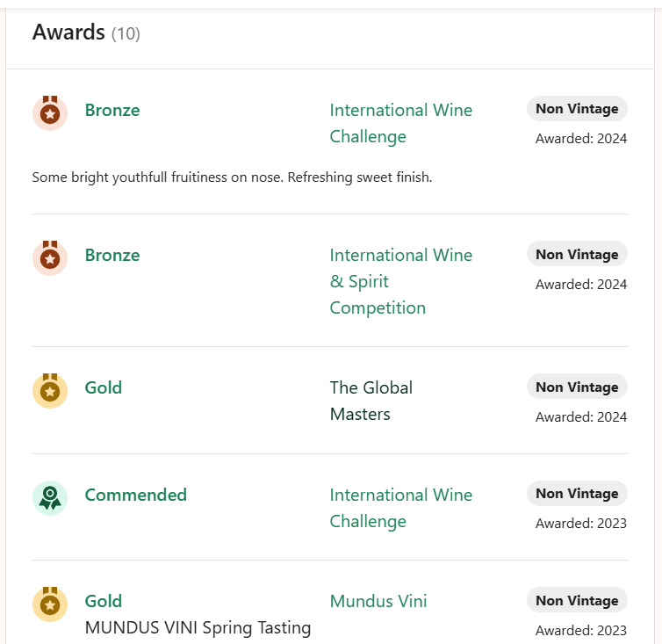Click the Bronze title for Spirit Competition
The width and height of the screenshot is (662, 644).
[x=112, y=255]
